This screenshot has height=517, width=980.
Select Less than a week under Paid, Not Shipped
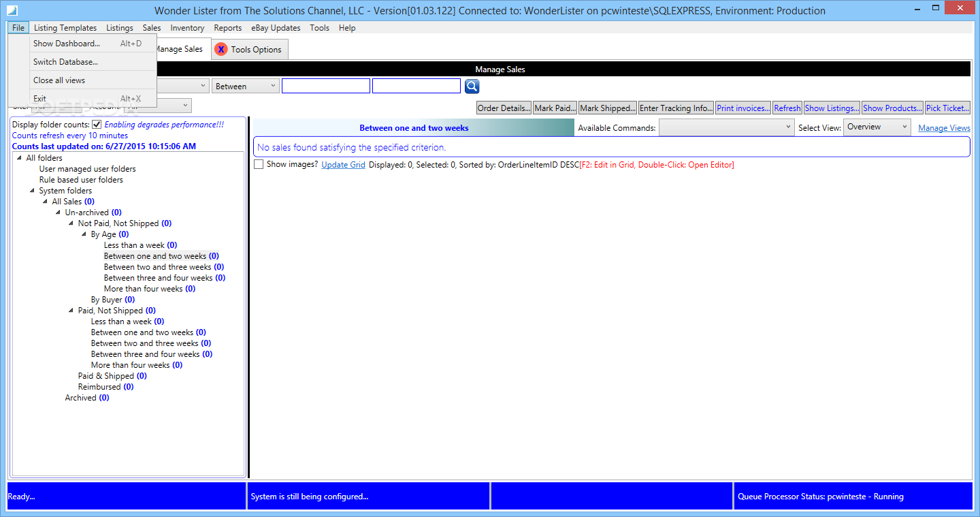pos(127,322)
